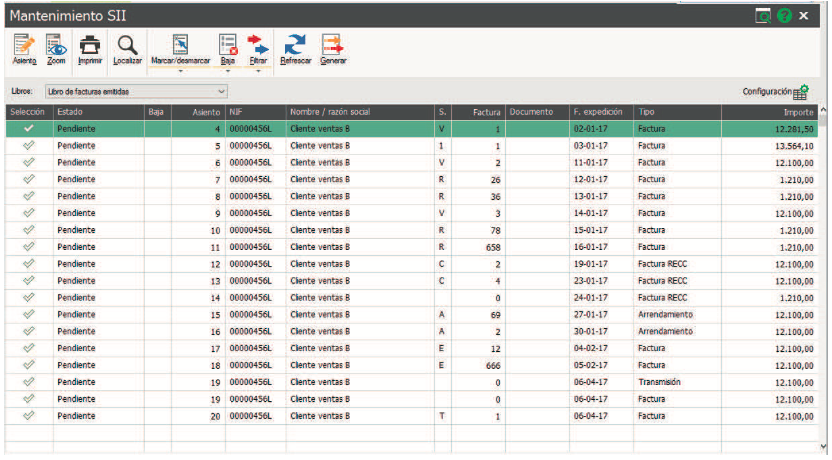
Task: Toggle selection check for Asiento 10 row
Action: pos(29,230)
